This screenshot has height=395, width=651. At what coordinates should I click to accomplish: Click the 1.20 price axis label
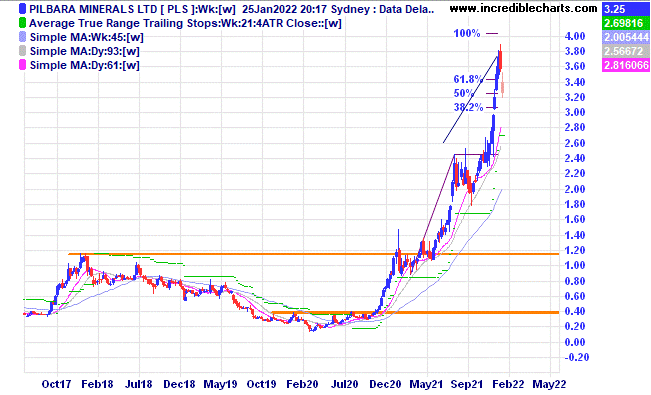[x=575, y=250]
